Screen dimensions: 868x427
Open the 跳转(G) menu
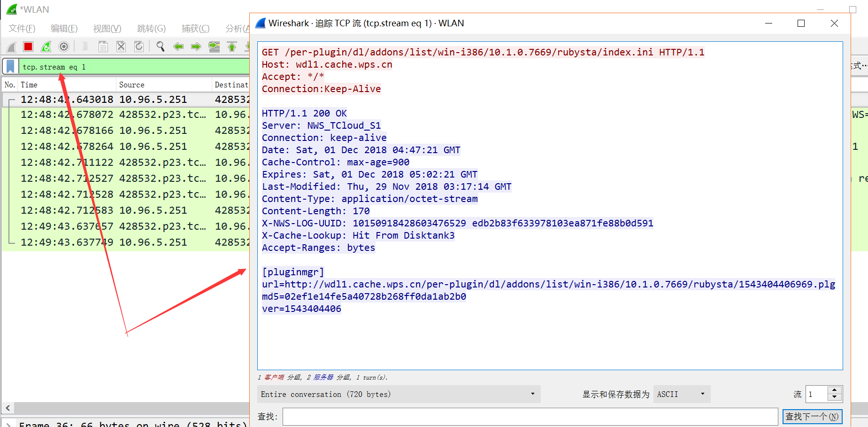coord(152,29)
